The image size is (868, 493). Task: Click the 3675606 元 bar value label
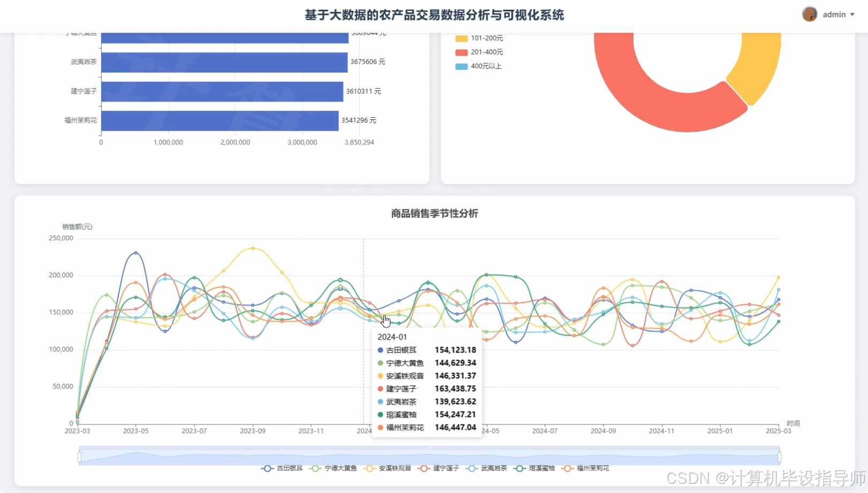tap(368, 62)
